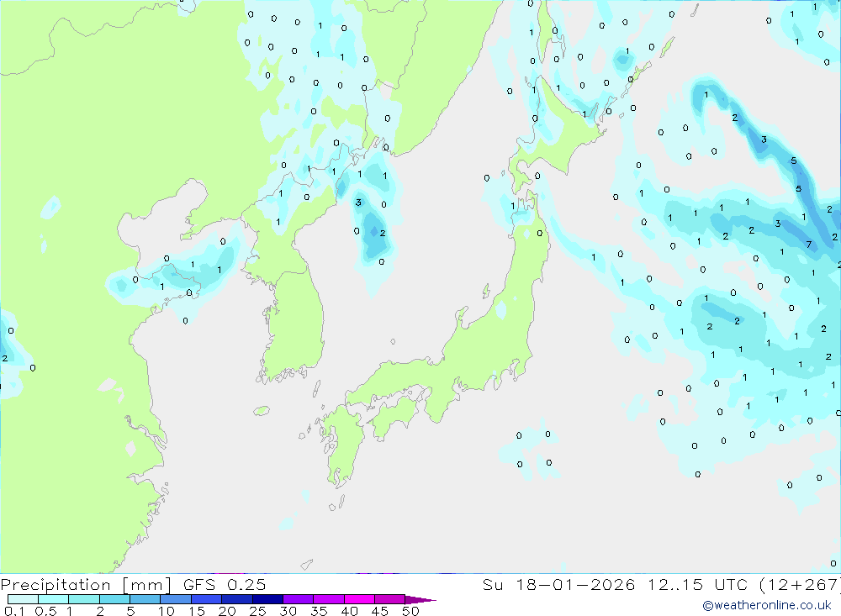Image resolution: width=841 pixels, height=616 pixels.
Task: Click the "50" legend scale label
Action: (410, 611)
